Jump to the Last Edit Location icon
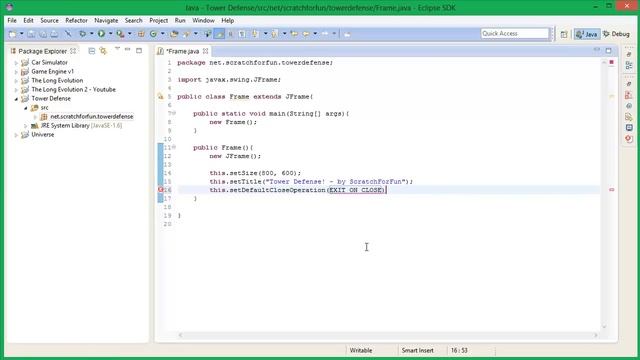The image size is (640, 360). click(294, 34)
